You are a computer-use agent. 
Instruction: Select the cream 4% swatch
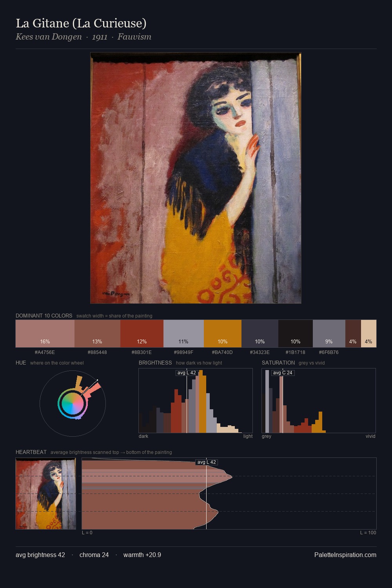368,334
